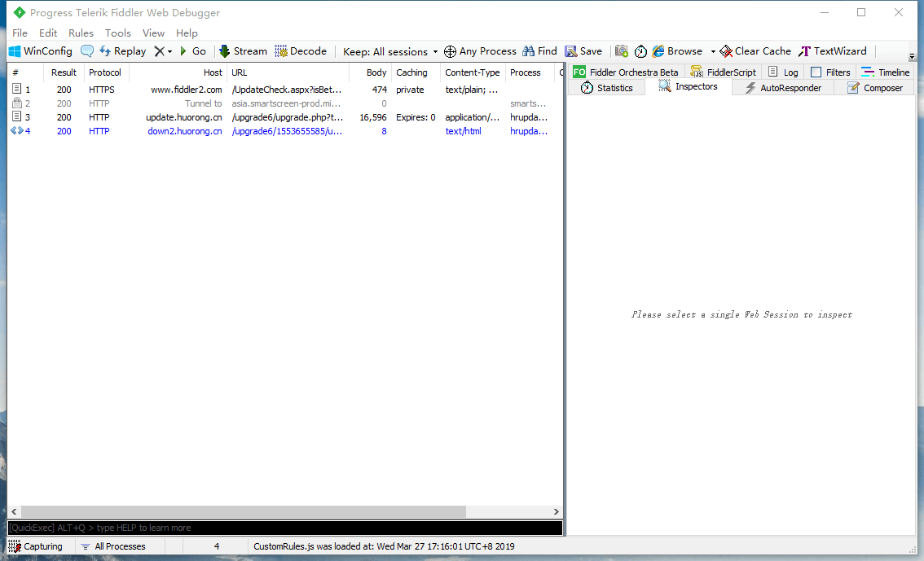Switch to the FiddlerScript tab
The height and width of the screenshot is (561, 924).
pyautogui.click(x=724, y=72)
